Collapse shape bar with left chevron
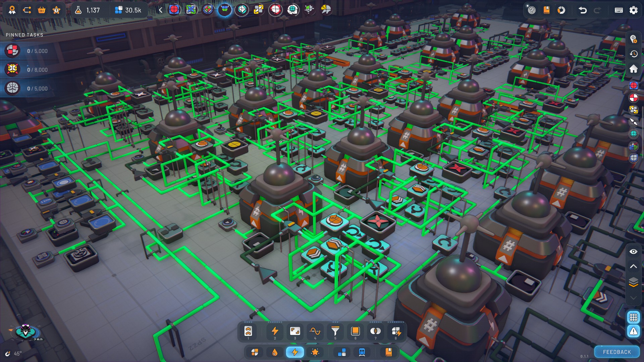Viewport: 644px width, 362px height. click(161, 10)
